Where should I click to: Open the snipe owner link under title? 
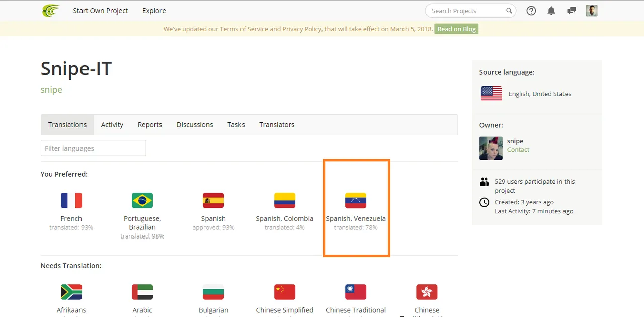pos(51,90)
